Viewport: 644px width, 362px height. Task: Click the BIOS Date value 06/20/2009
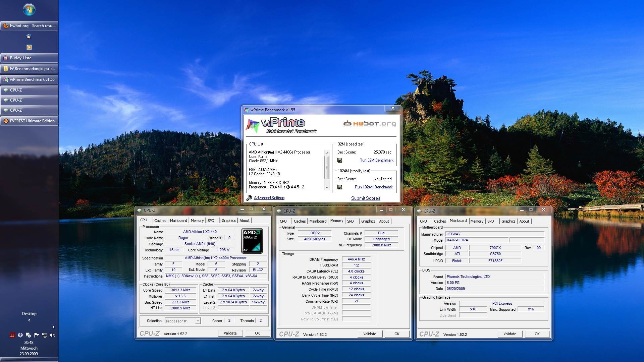click(495, 289)
